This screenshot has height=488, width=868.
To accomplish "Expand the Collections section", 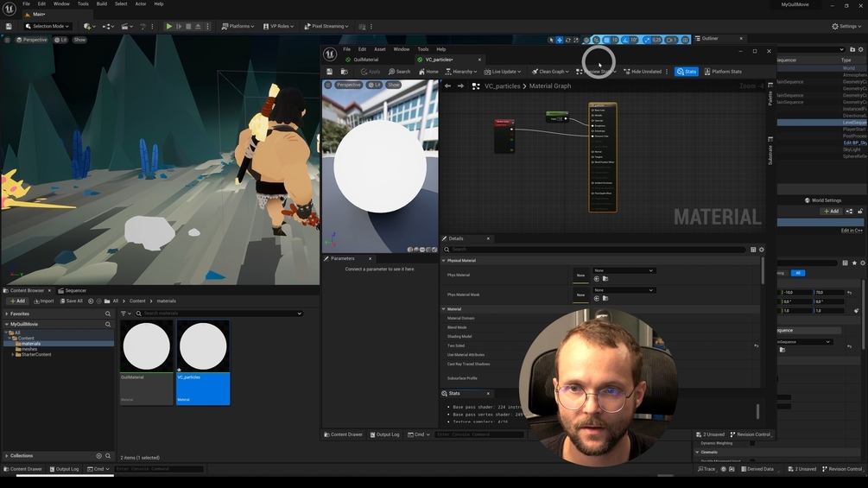I will 7,456.
